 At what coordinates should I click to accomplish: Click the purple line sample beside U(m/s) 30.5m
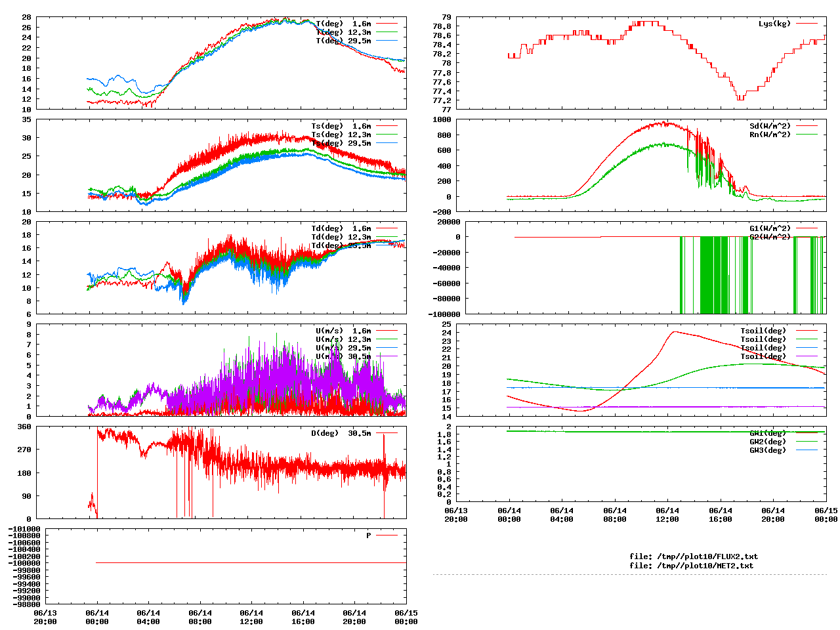coord(387,356)
